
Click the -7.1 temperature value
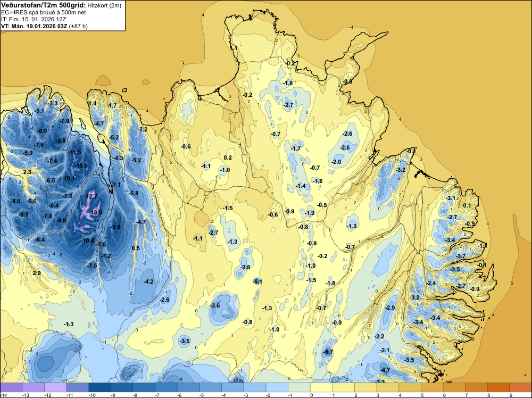(116, 185)
